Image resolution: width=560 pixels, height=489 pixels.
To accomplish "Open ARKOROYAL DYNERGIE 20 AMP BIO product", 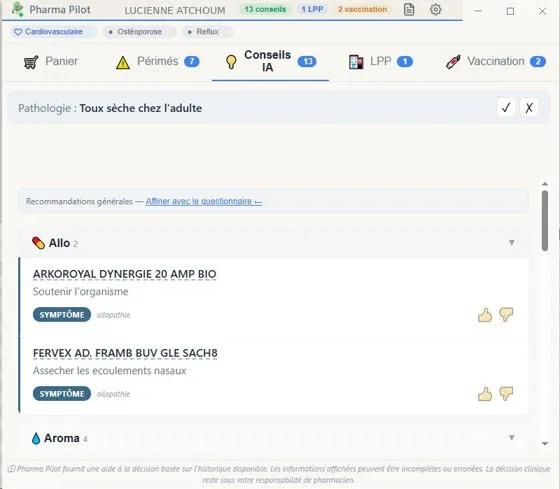I will click(x=124, y=274).
